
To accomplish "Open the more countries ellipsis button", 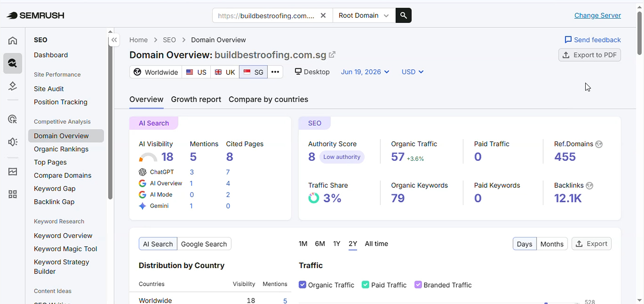I will click(x=275, y=72).
